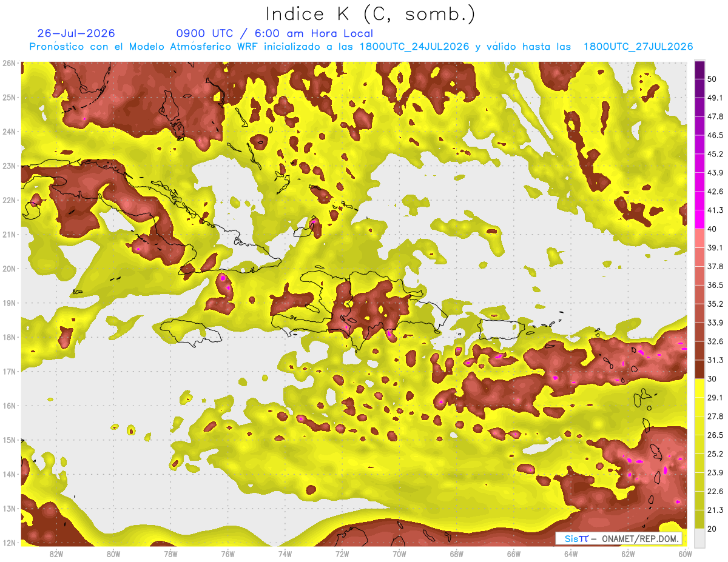
Task: Click the 15N latitude label
Action: pos(9,440)
